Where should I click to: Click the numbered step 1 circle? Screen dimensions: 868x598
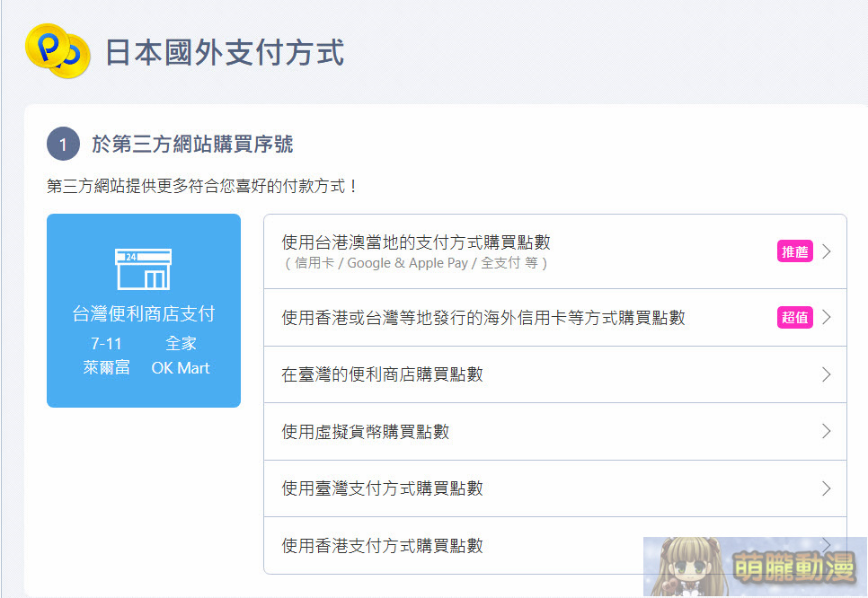63,144
